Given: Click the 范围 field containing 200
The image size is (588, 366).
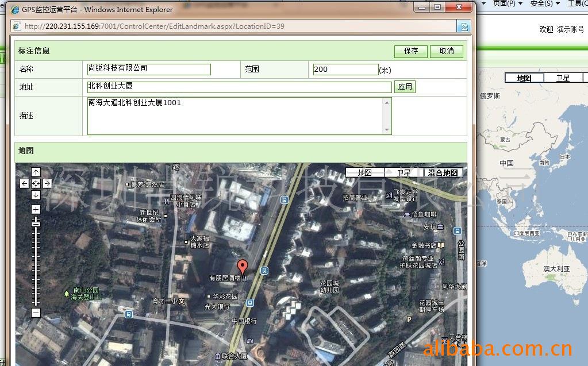Looking at the screenshot, I should click(345, 70).
